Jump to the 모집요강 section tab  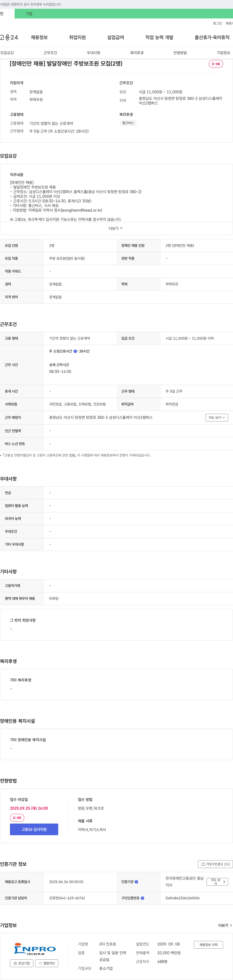7,53
